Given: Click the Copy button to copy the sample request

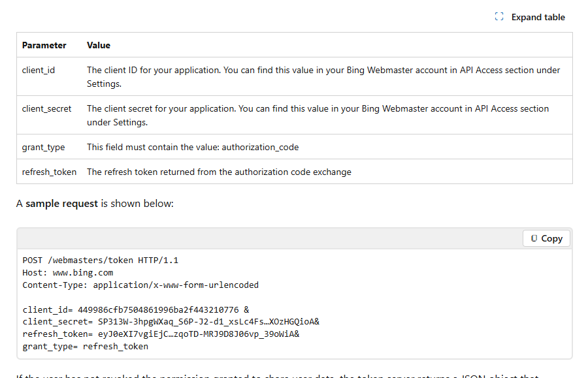Looking at the screenshot, I should click(x=546, y=238).
